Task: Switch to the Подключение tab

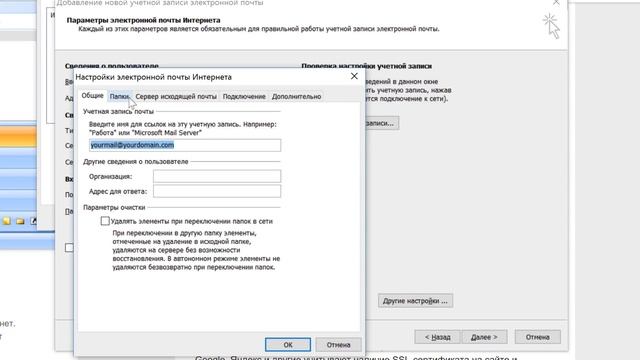Action: [x=244, y=97]
